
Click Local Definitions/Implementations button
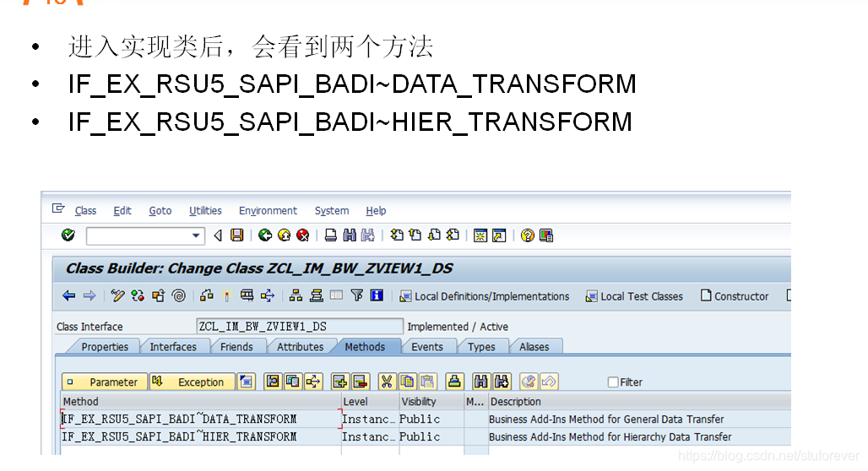[485, 296]
